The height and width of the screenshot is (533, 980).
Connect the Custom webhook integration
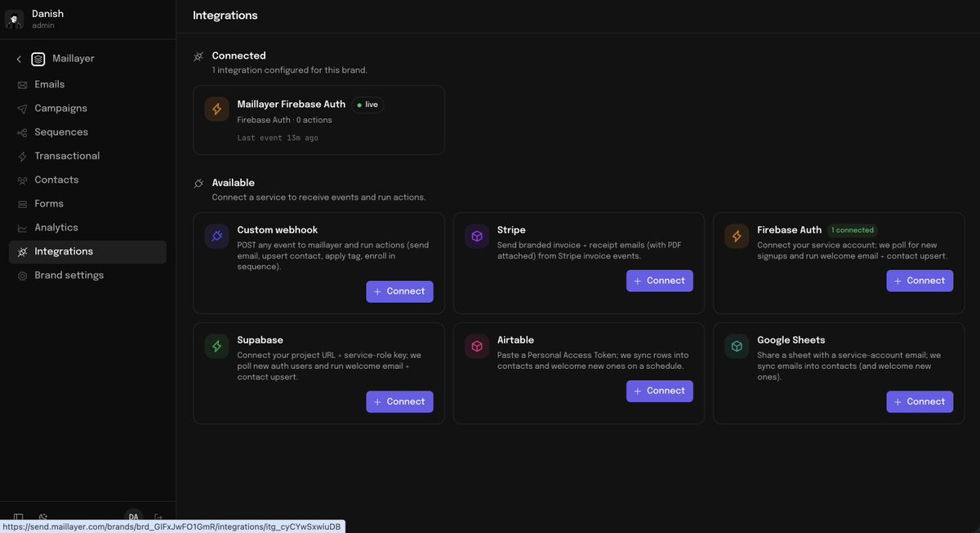(x=399, y=291)
